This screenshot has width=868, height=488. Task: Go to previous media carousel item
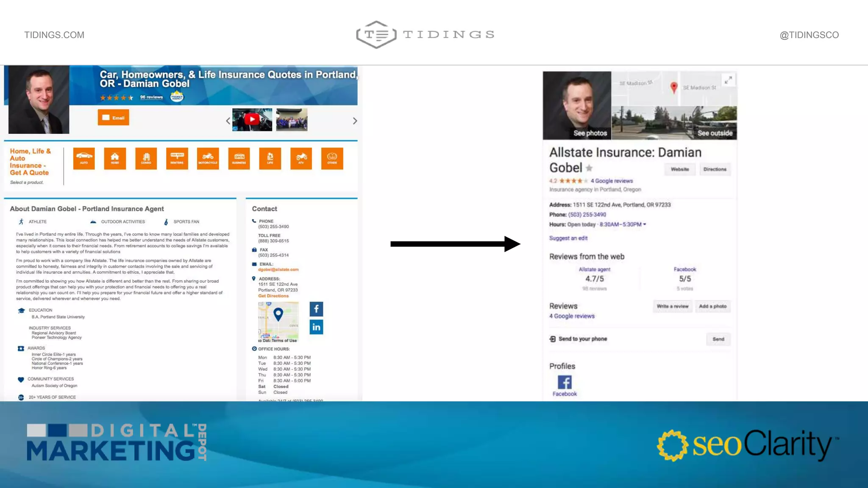tap(228, 121)
